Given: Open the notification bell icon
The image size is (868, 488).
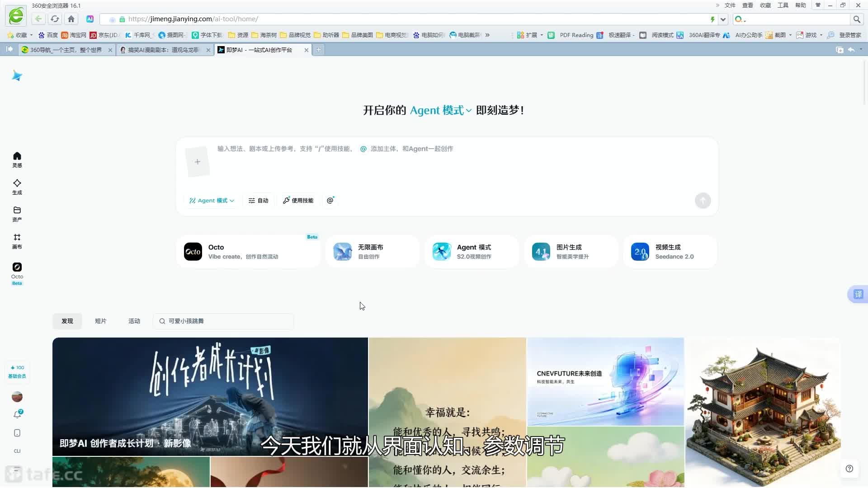Looking at the screenshot, I should 17,414.
